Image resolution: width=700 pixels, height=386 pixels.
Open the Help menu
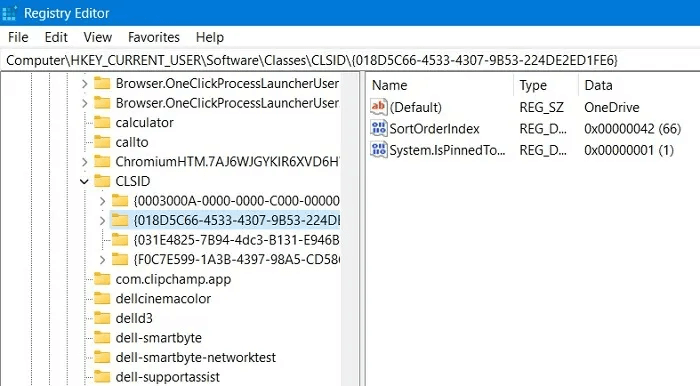click(x=209, y=37)
